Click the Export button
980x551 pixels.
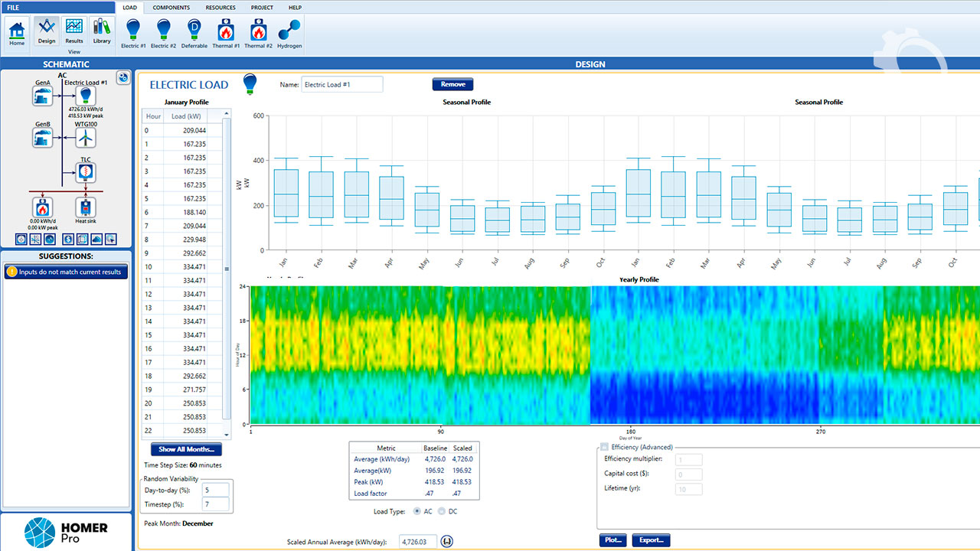click(651, 540)
